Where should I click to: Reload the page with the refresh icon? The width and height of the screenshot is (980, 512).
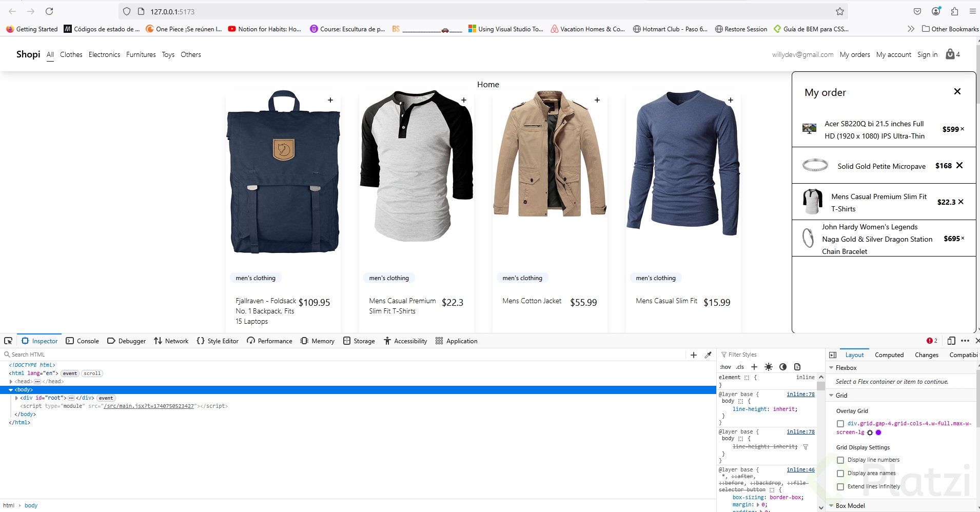click(x=49, y=11)
